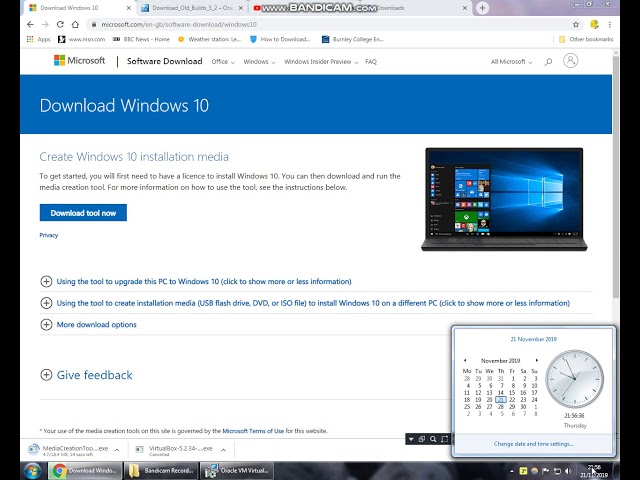640x480 pixels.
Task: Expand Using the tool to upgrade this PC
Action: coord(196,281)
